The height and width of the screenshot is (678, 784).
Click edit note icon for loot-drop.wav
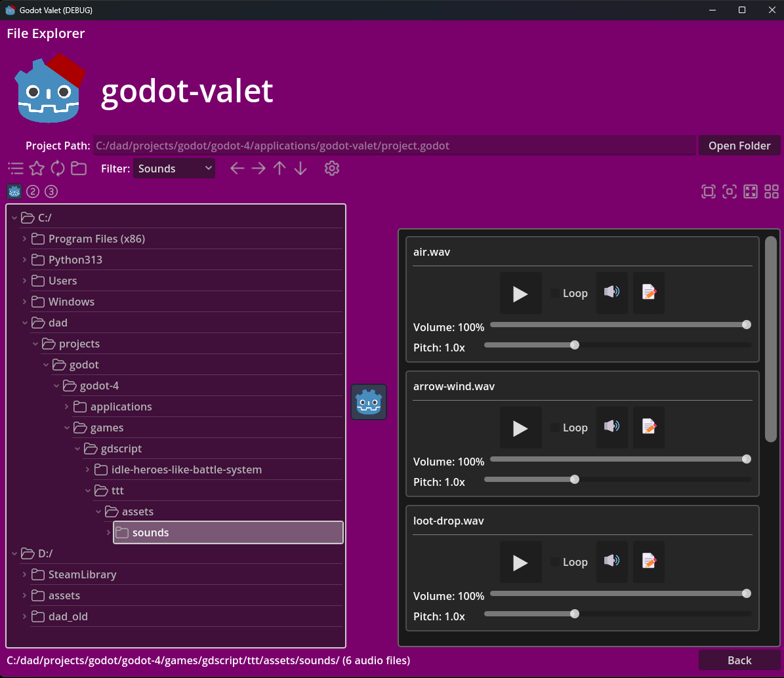[x=648, y=562]
